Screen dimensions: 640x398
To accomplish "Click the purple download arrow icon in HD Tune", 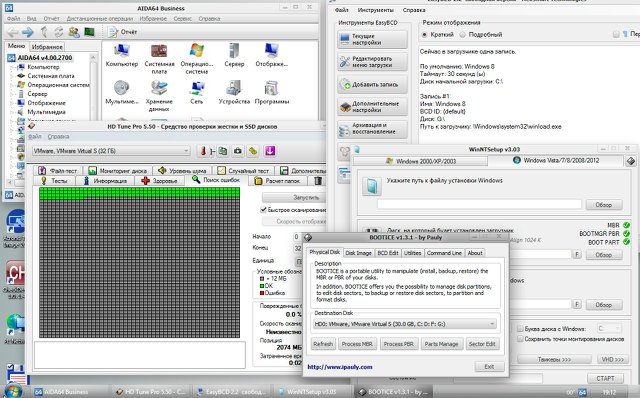I will [x=270, y=151].
